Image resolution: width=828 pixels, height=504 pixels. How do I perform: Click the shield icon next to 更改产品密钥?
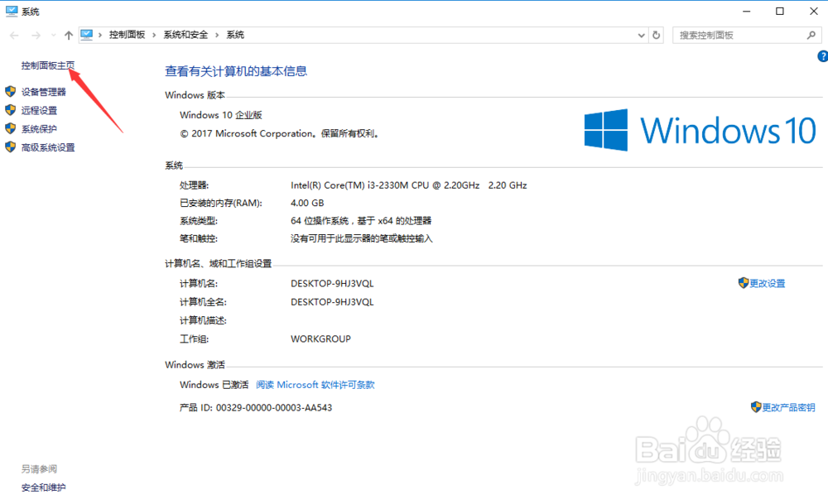coord(756,407)
